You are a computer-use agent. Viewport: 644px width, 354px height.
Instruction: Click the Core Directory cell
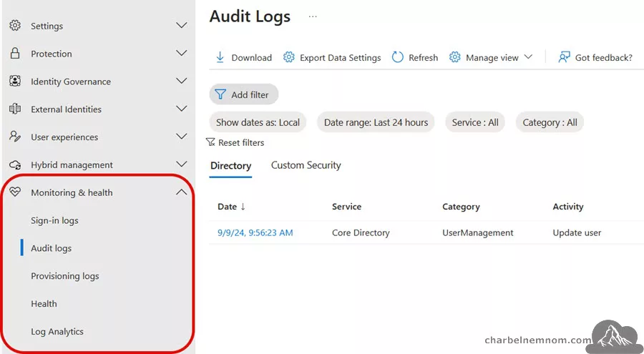(361, 233)
